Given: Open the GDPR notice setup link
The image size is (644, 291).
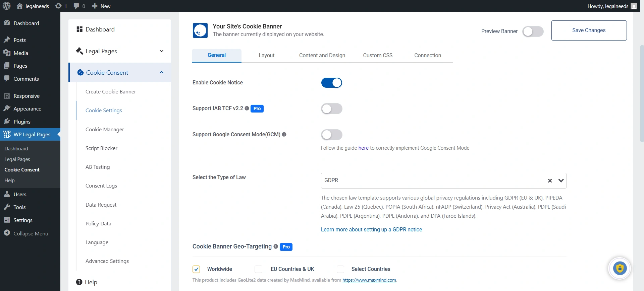Looking at the screenshot, I should (x=371, y=230).
